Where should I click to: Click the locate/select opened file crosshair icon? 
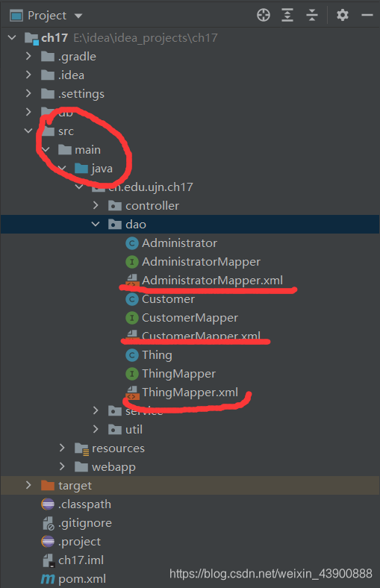point(264,16)
